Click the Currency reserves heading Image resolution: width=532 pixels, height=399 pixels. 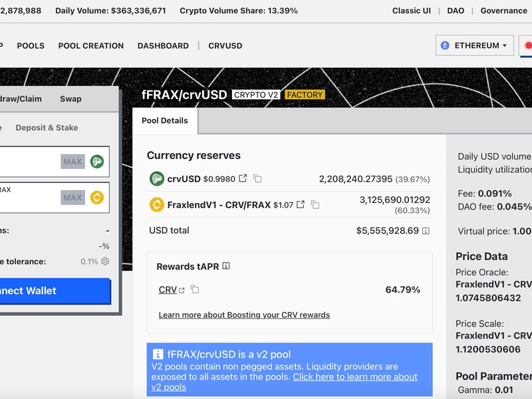coord(194,155)
